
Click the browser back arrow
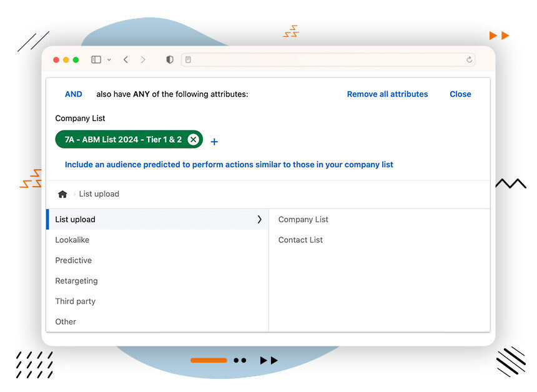click(126, 60)
